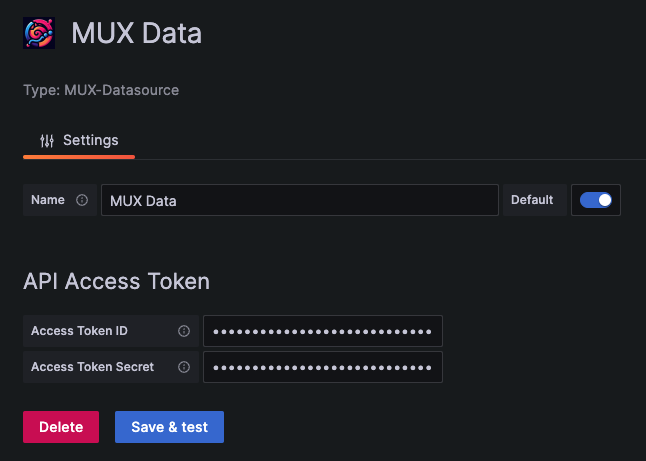Click the sliders icon beside Settings
This screenshot has height=461, width=646.
47,140
